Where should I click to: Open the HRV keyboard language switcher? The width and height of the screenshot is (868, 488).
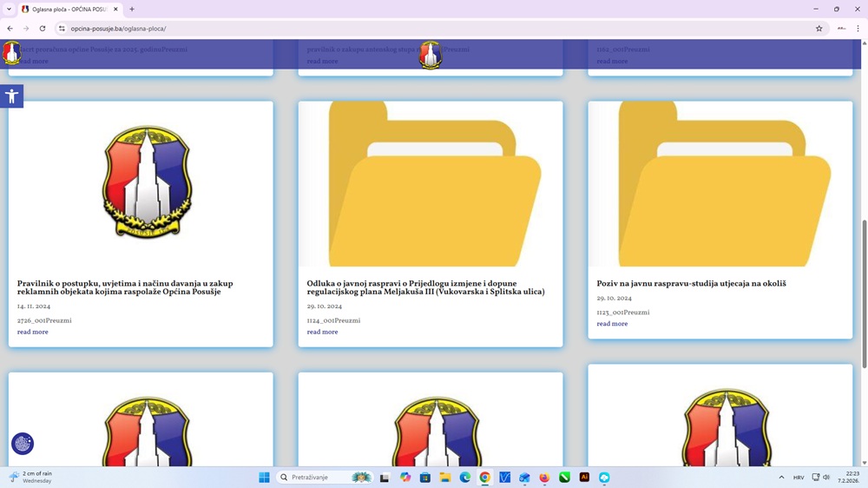click(799, 477)
